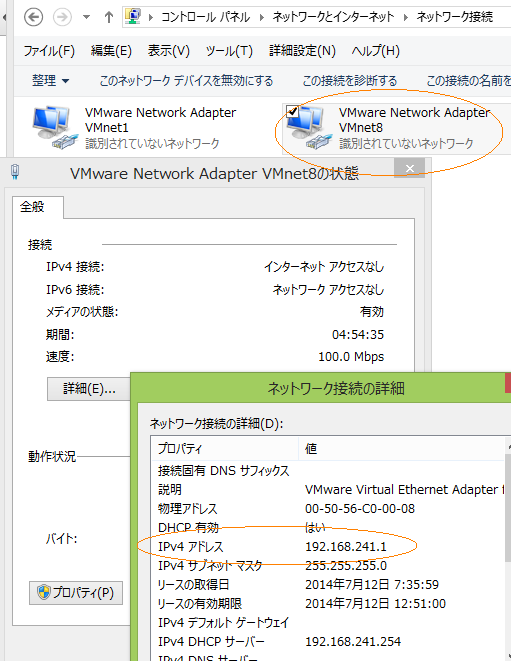Click the Control Panel address bar icon

pyautogui.click(x=133, y=16)
